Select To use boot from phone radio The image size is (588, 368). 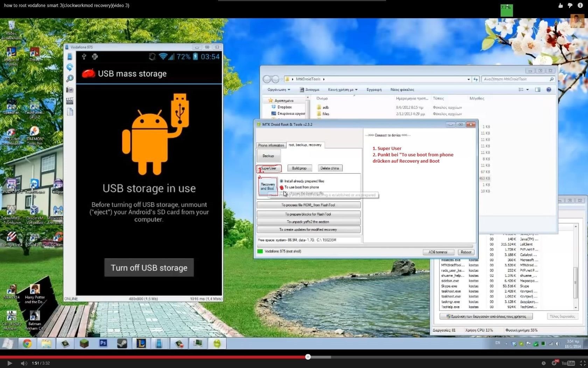(281, 188)
